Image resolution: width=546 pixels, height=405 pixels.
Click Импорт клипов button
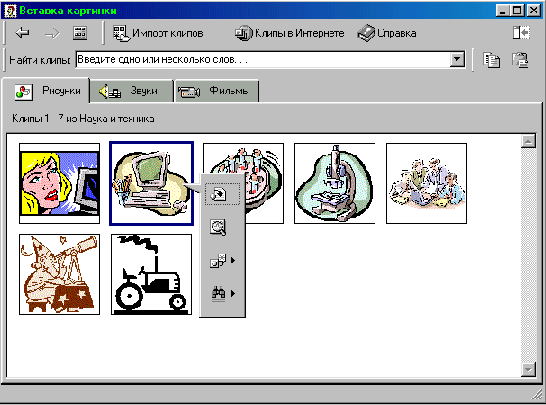[x=158, y=33]
